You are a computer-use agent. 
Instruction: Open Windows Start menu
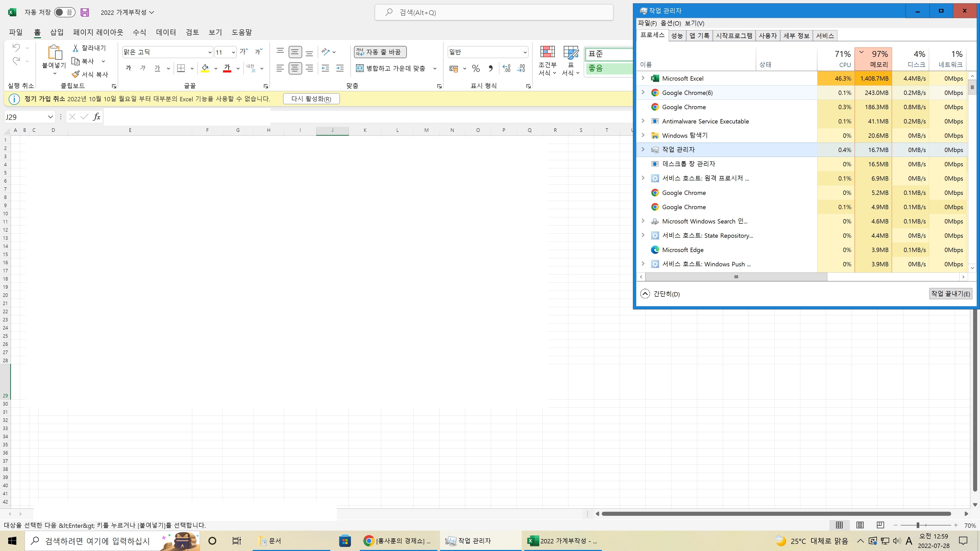tap(12, 541)
